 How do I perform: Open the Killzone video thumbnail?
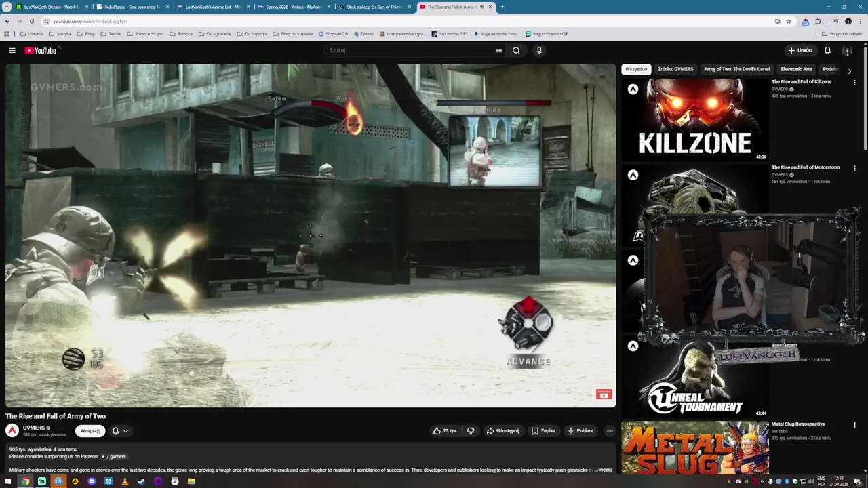click(x=695, y=119)
